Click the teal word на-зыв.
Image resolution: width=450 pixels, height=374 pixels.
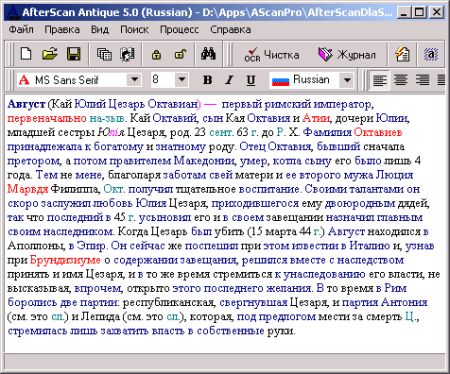coord(107,118)
